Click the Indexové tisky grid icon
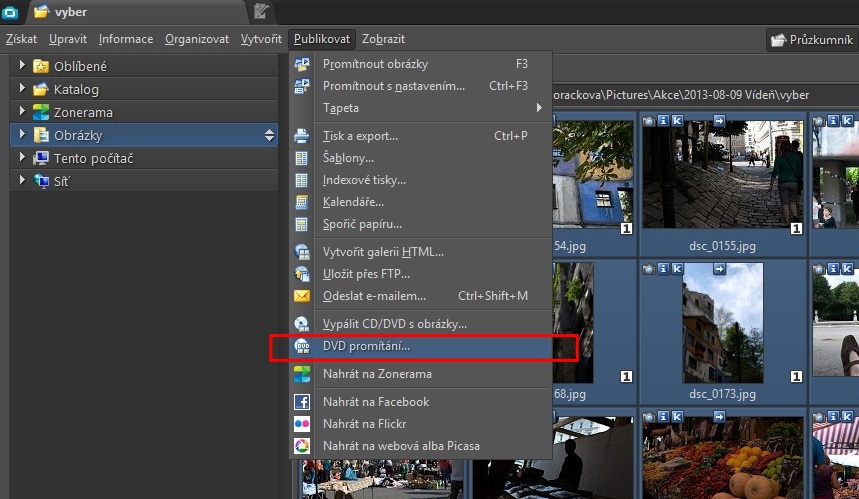 (x=302, y=180)
